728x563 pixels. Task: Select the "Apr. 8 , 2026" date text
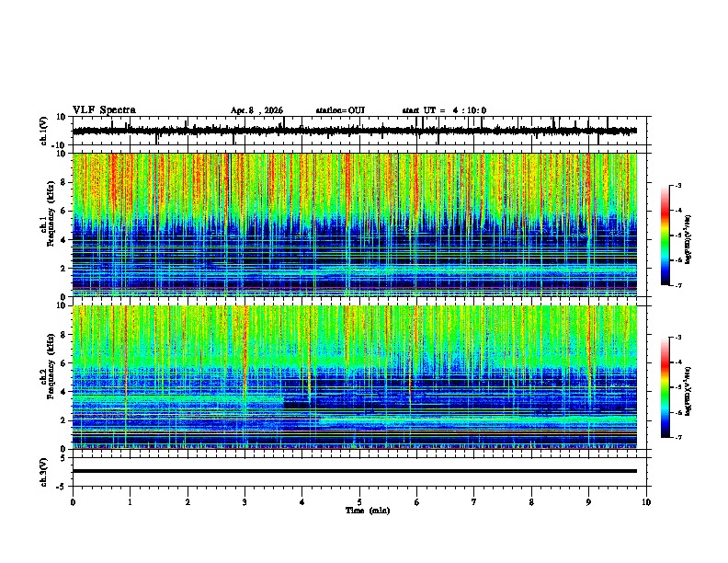tap(256, 110)
